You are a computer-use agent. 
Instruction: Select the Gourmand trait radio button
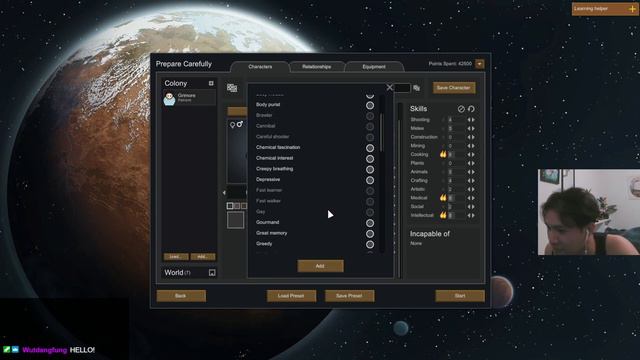click(x=370, y=223)
